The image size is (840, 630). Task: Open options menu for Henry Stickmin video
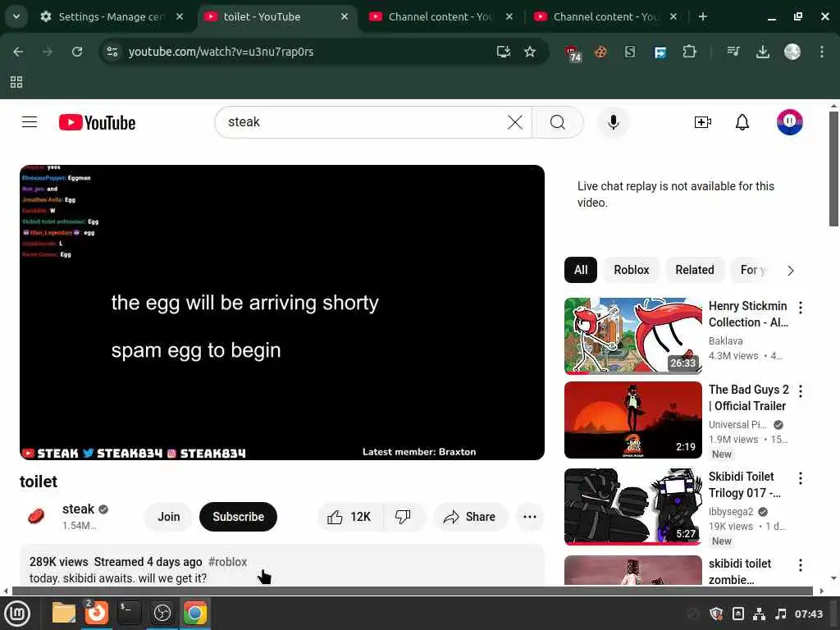801,308
